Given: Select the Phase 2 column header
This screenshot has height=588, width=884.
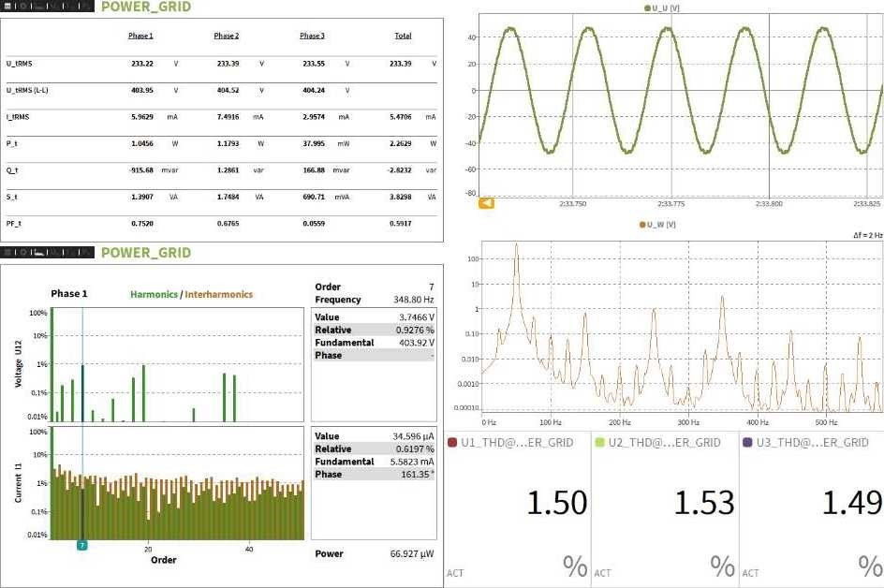Looking at the screenshot, I should (x=226, y=37).
